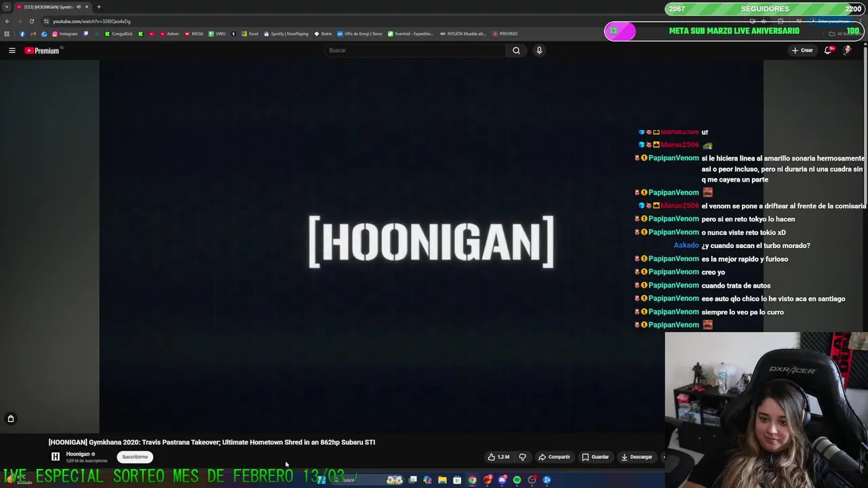Open the Twitch bookmark icon
Screen dimensions: 868x488
click(85, 34)
